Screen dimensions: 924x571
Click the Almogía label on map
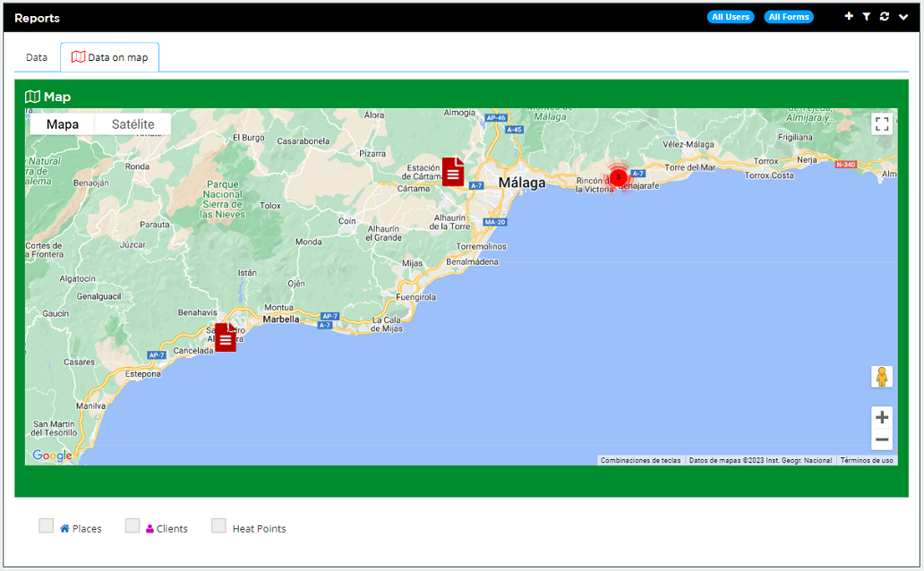(459, 113)
